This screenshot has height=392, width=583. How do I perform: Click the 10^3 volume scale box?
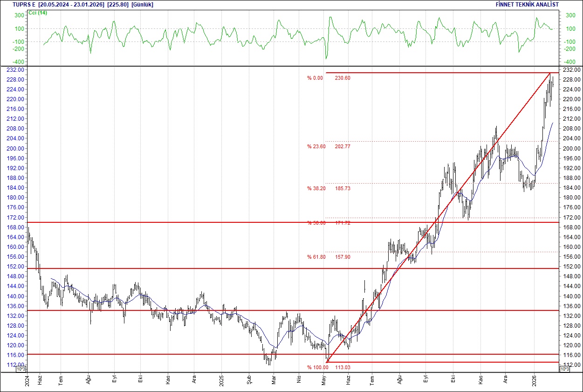(x=21, y=368)
